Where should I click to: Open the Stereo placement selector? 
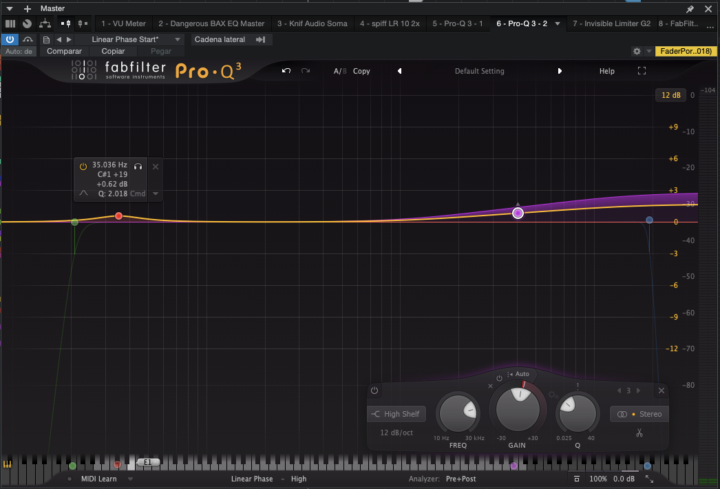click(x=639, y=414)
